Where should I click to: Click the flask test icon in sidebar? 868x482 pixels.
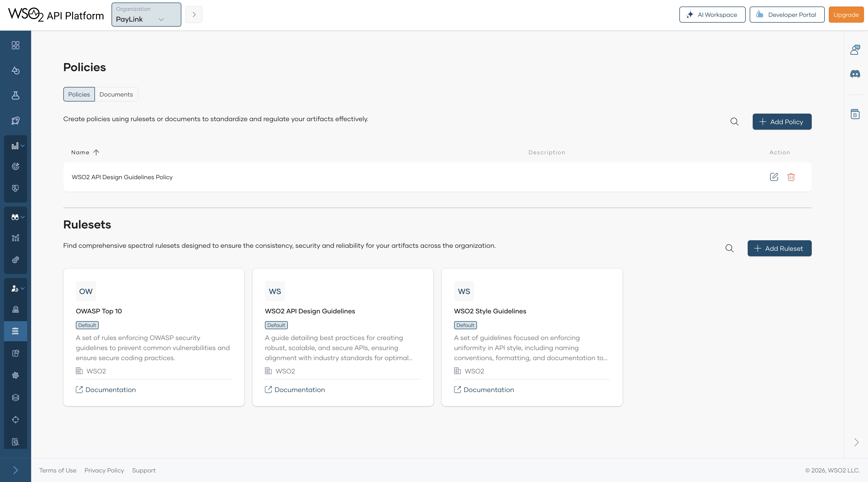tap(16, 95)
